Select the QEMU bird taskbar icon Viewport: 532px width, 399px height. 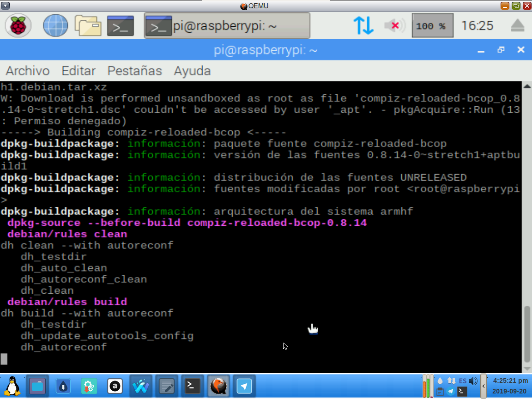point(218,386)
